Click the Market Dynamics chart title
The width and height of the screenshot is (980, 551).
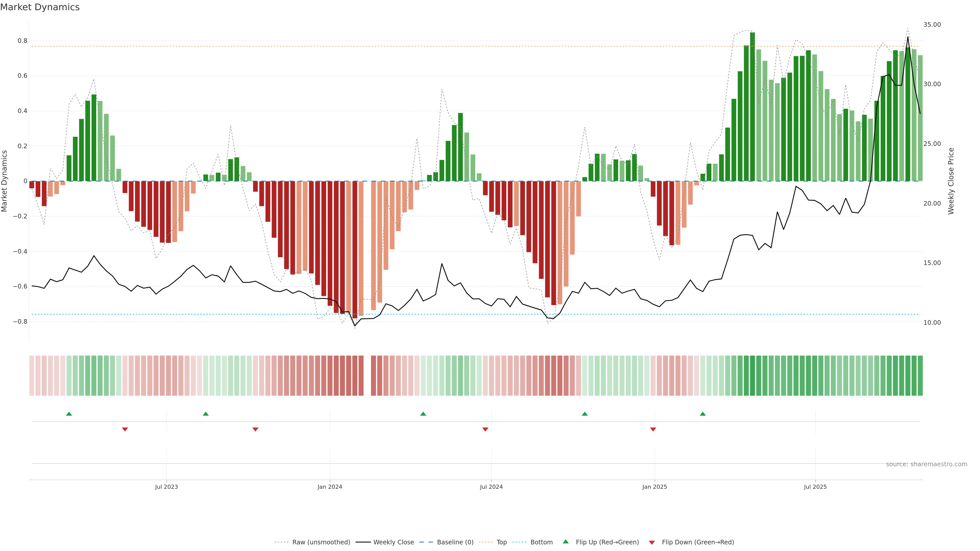(40, 7)
